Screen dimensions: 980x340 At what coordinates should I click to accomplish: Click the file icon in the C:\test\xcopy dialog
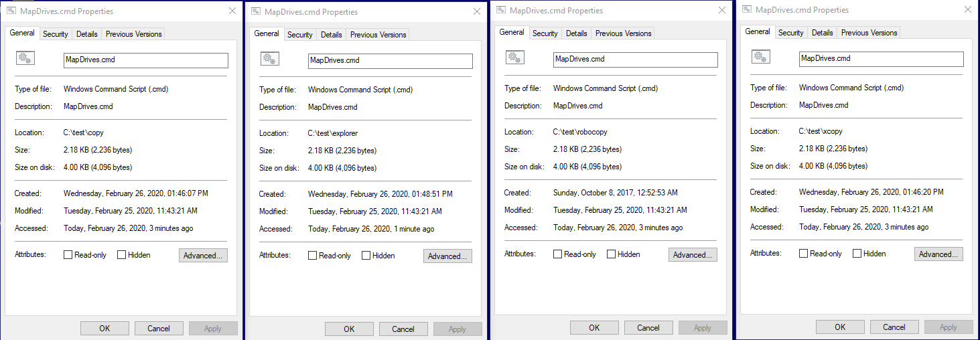click(x=760, y=58)
